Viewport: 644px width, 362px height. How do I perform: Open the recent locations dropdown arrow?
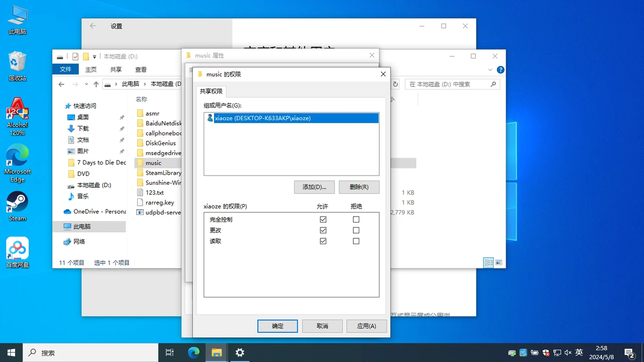(x=86, y=84)
